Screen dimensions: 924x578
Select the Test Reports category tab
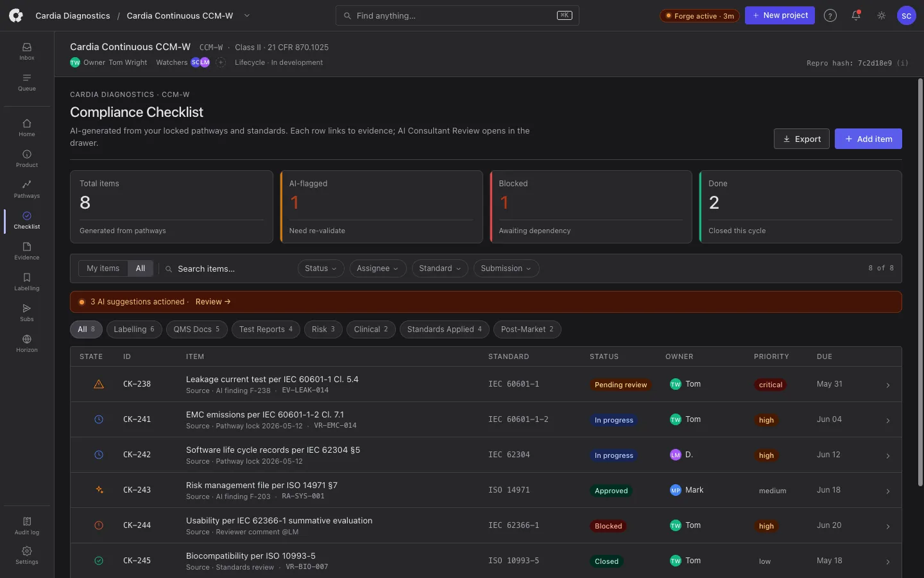coord(266,329)
